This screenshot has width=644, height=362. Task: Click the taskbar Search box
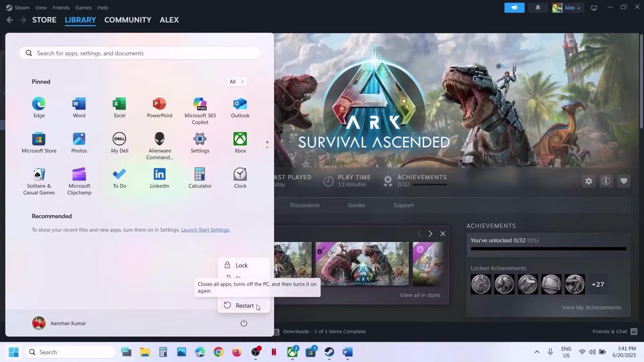[x=70, y=352]
